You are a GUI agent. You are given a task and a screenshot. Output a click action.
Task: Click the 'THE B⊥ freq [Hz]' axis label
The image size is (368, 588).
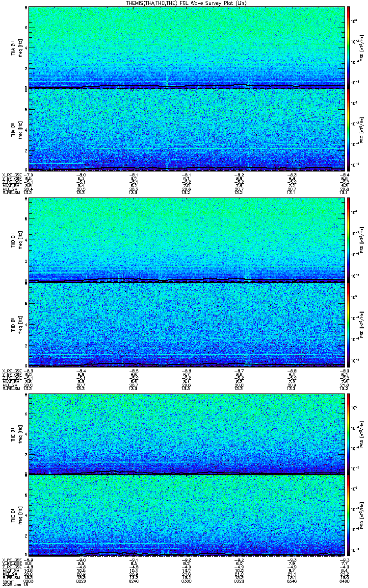(x=16, y=434)
